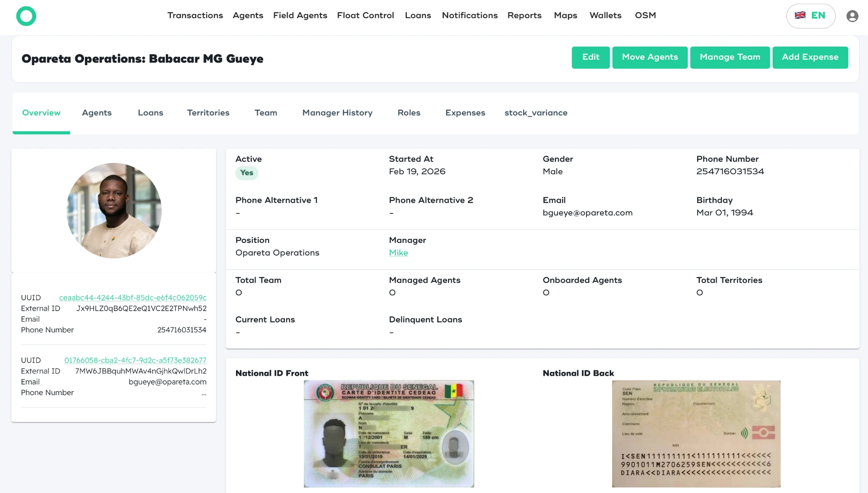Navigate to Loans in top menu
The height and width of the screenshot is (493, 868).
click(x=418, y=15)
